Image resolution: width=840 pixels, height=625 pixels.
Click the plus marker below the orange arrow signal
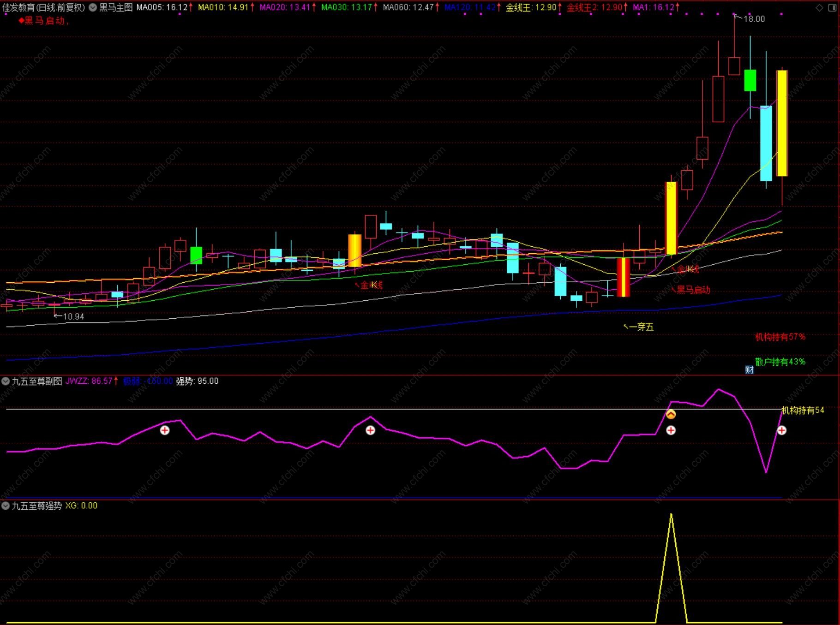click(x=671, y=430)
